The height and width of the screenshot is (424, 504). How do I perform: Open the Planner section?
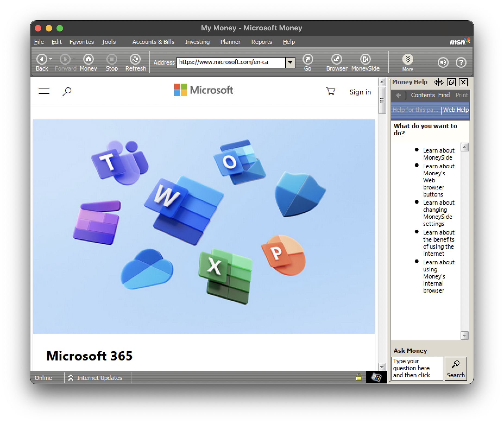230,42
